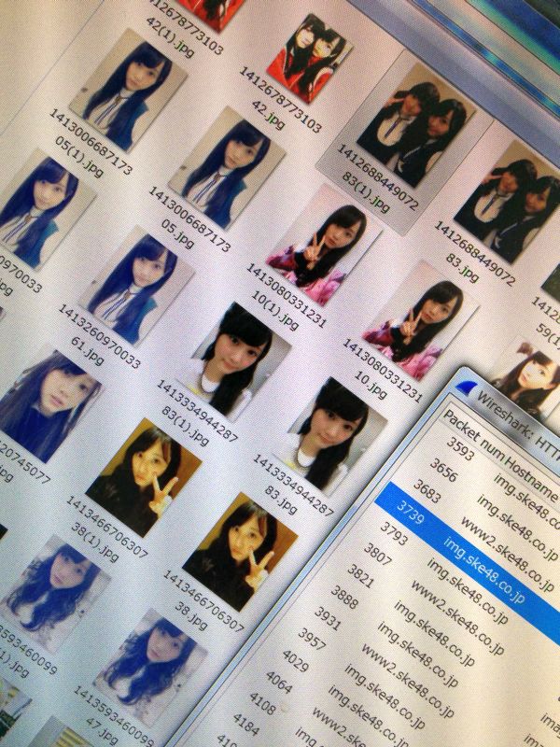Select thumbnail of 141268844907283.jpg
560x747 pixels.
click(x=510, y=203)
